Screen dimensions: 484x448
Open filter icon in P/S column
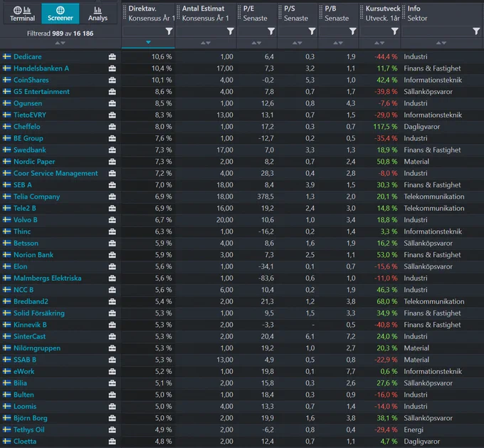click(x=312, y=31)
